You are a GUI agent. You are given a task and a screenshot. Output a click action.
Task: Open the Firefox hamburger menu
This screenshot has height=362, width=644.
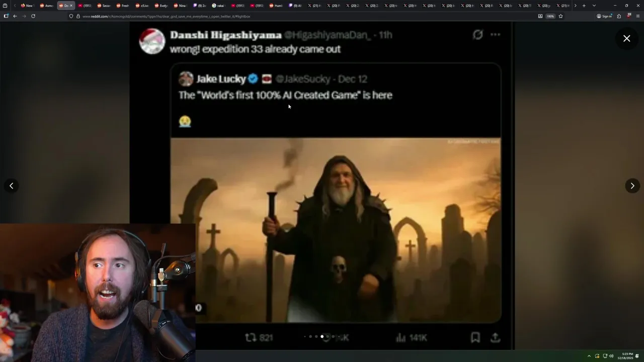(637, 16)
